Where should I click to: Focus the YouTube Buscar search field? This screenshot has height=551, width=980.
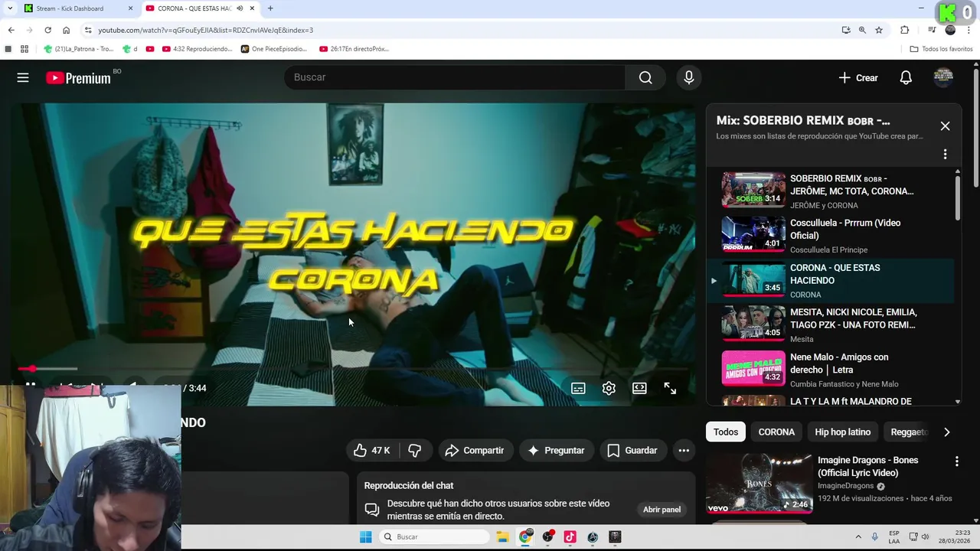[455, 77]
